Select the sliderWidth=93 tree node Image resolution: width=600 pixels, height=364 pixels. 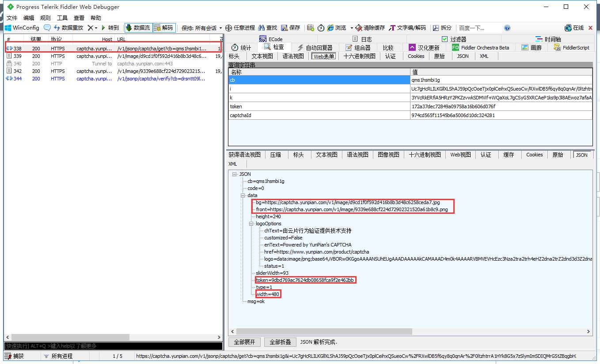[272, 273]
